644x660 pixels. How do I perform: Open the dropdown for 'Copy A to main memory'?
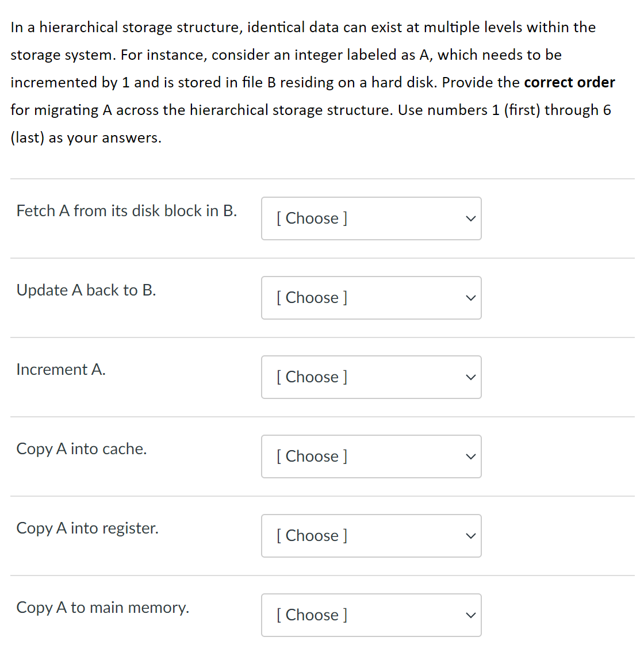pos(371,615)
